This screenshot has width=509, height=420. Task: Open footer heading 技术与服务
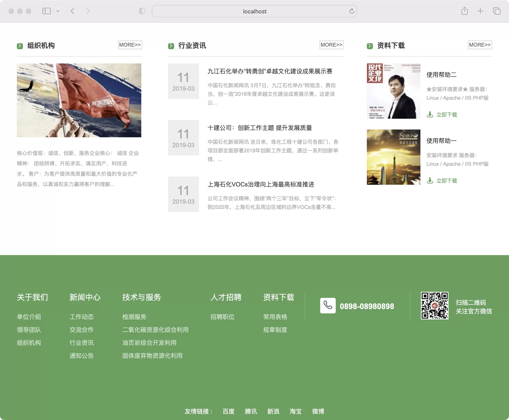point(142,297)
